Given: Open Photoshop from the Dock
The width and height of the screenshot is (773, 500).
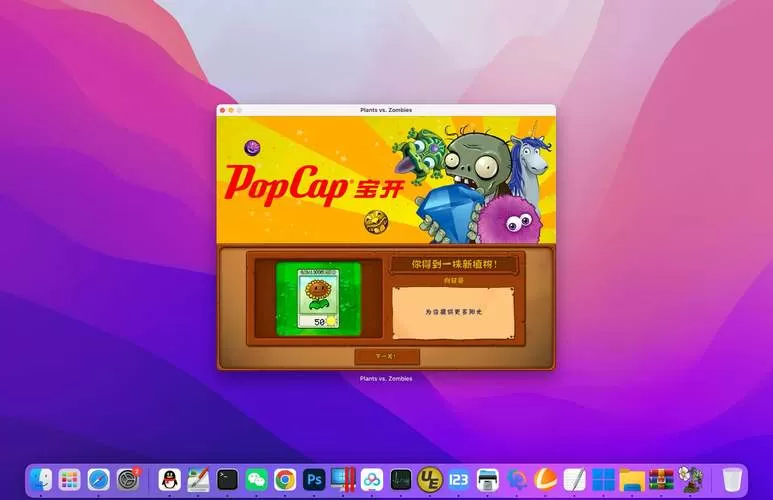Looking at the screenshot, I should [x=314, y=479].
